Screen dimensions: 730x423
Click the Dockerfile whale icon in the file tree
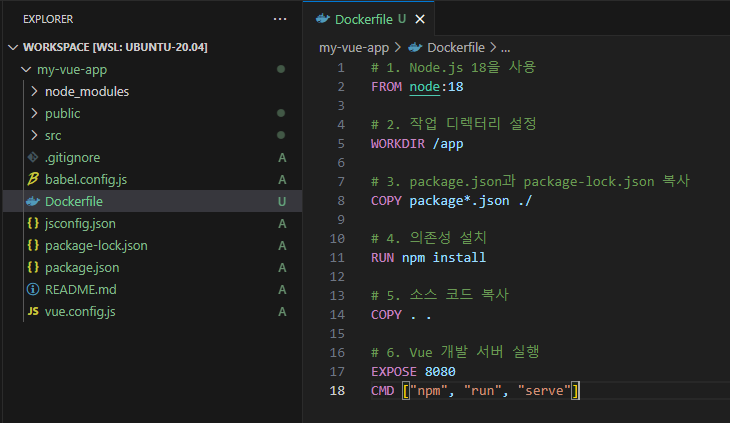pos(33,202)
